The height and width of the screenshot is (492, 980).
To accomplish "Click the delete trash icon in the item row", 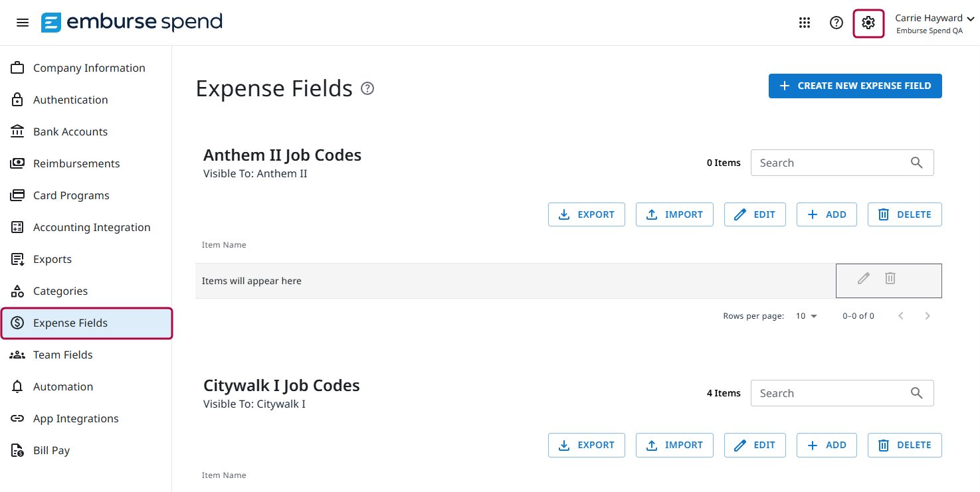I will pyautogui.click(x=890, y=279).
